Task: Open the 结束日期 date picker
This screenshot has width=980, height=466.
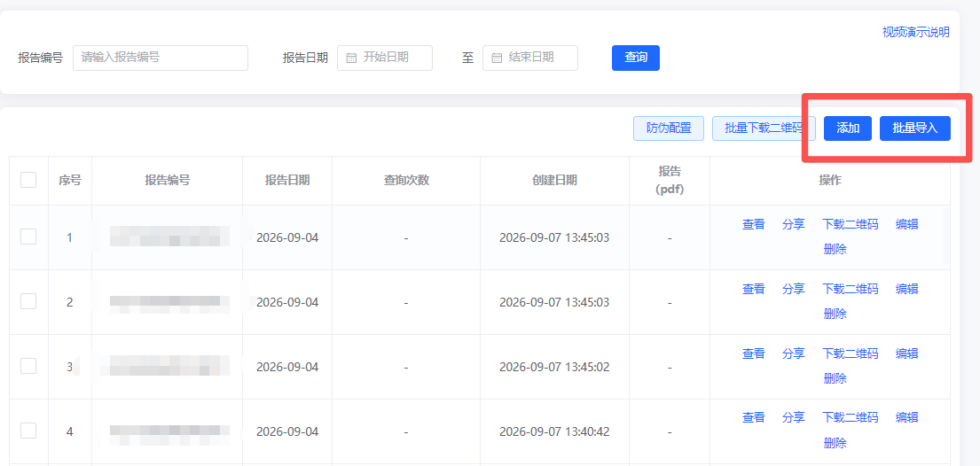Action: (x=530, y=58)
